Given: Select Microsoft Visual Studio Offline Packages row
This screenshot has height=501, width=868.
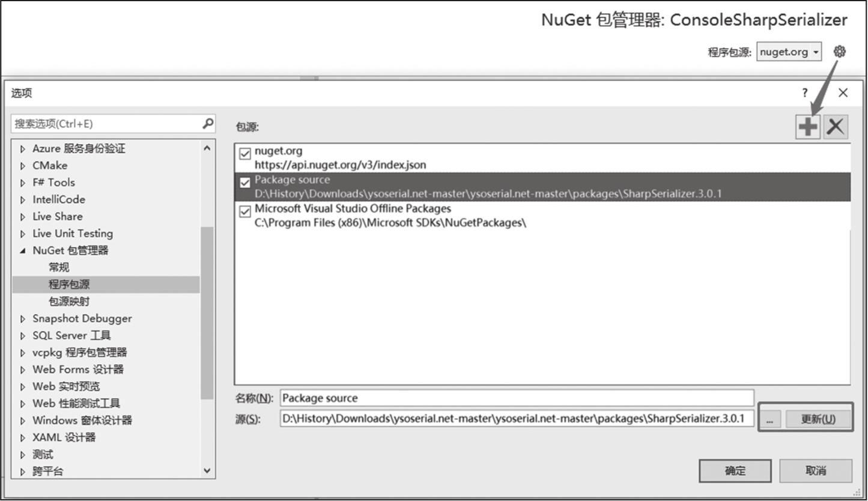Looking at the screenshot, I should (x=542, y=216).
